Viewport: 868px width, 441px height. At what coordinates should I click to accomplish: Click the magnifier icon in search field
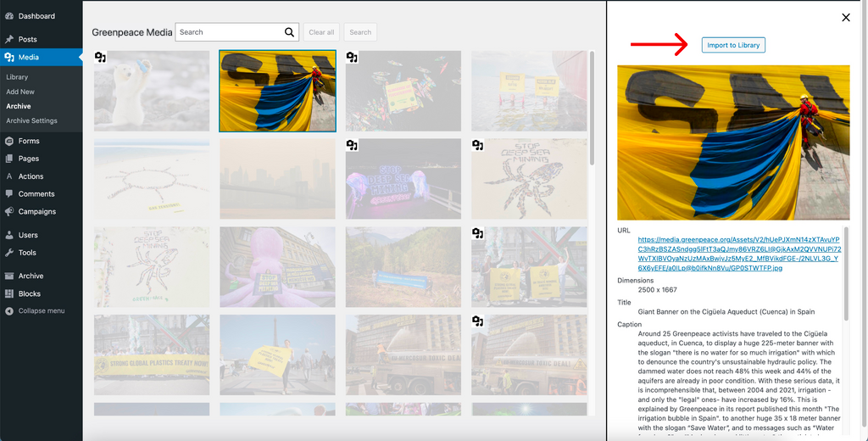[290, 32]
